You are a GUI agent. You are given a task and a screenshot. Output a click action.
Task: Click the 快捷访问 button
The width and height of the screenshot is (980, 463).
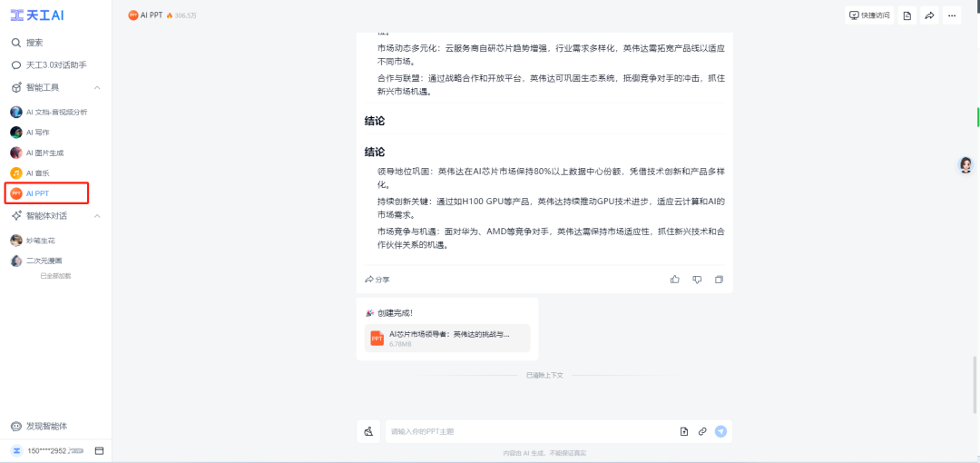(x=869, y=15)
